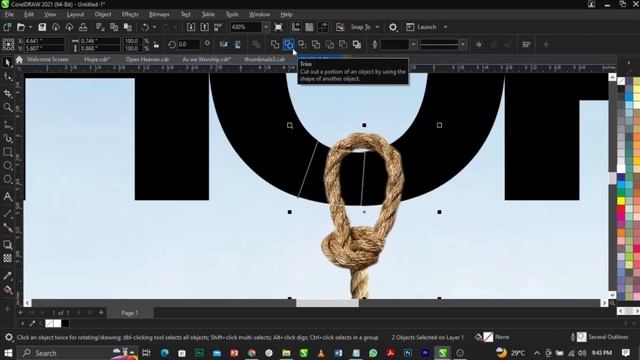Image resolution: width=640 pixels, height=360 pixels.
Task: Activate the Zoom tool in the toolbox
Action: pos(7,107)
